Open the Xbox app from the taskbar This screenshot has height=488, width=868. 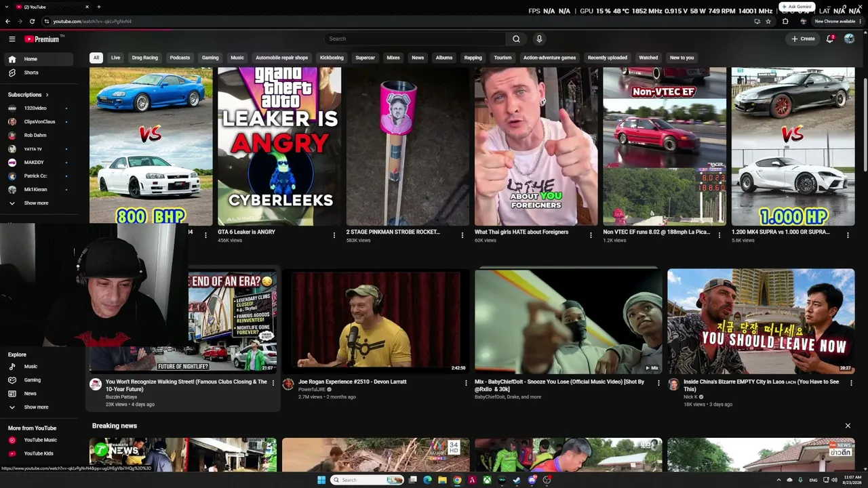[x=487, y=480]
